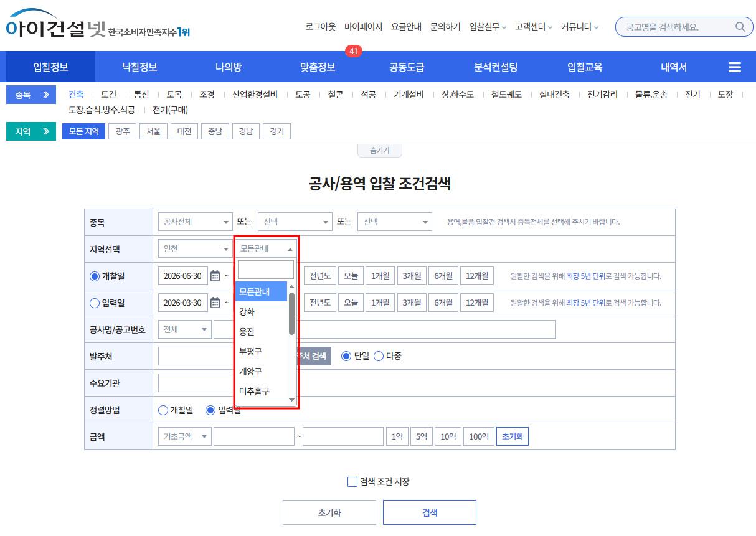Image resolution: width=756 pixels, height=536 pixels.
Task: Open the 입찰교육 main tab
Action: tap(585, 67)
